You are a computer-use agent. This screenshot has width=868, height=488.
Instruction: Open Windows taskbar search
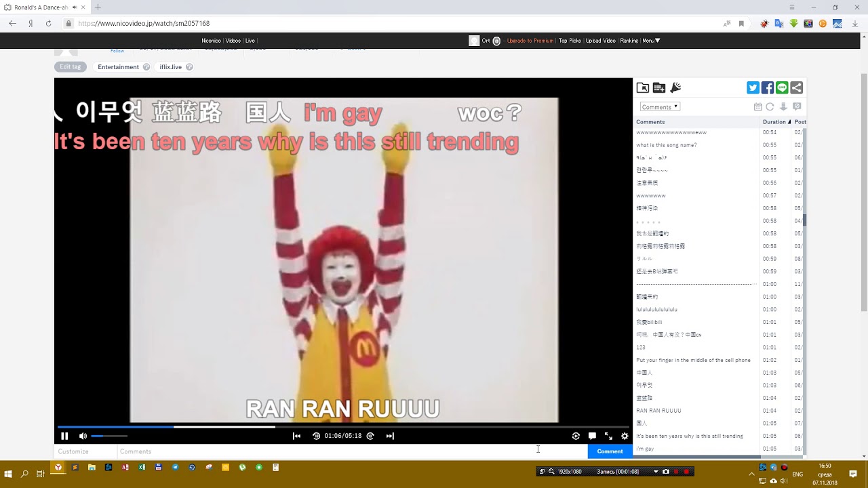(25, 474)
